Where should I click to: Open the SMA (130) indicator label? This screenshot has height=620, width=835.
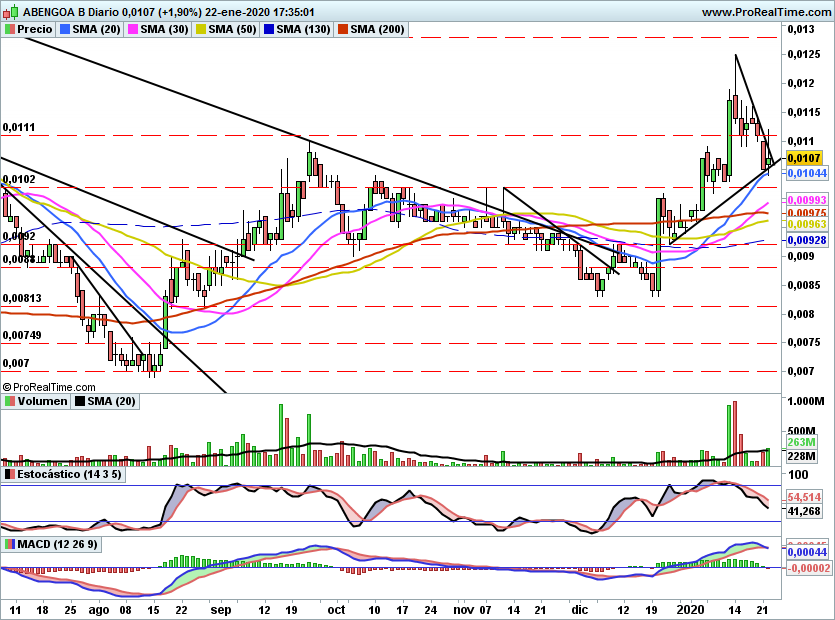pos(304,29)
